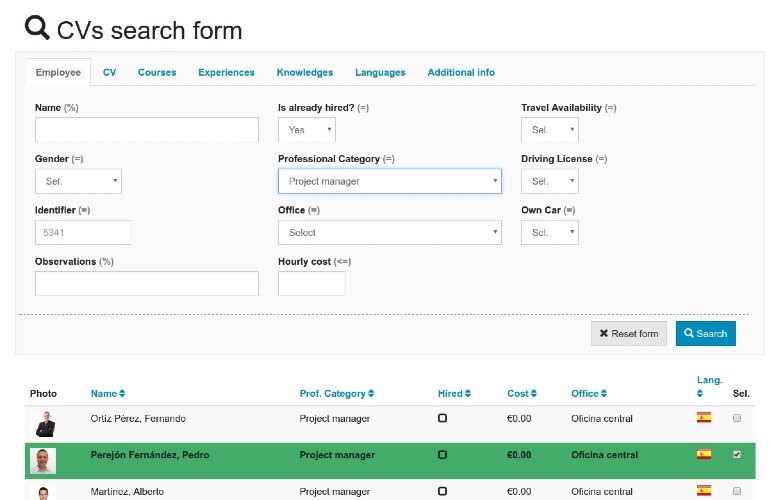This screenshot has width=769, height=500.
Task: Expand the Office select dropdown
Action: click(390, 232)
